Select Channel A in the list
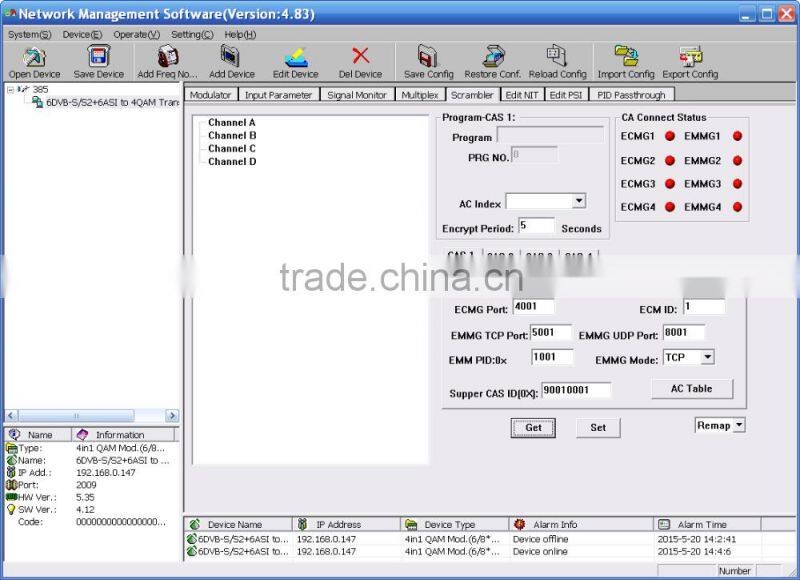Image resolution: width=800 pixels, height=580 pixels. click(232, 122)
